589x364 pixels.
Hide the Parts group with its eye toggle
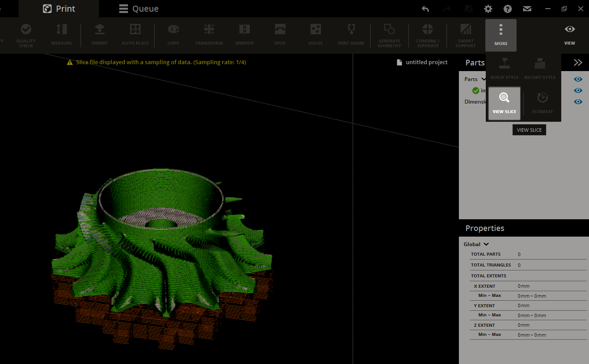pos(578,79)
